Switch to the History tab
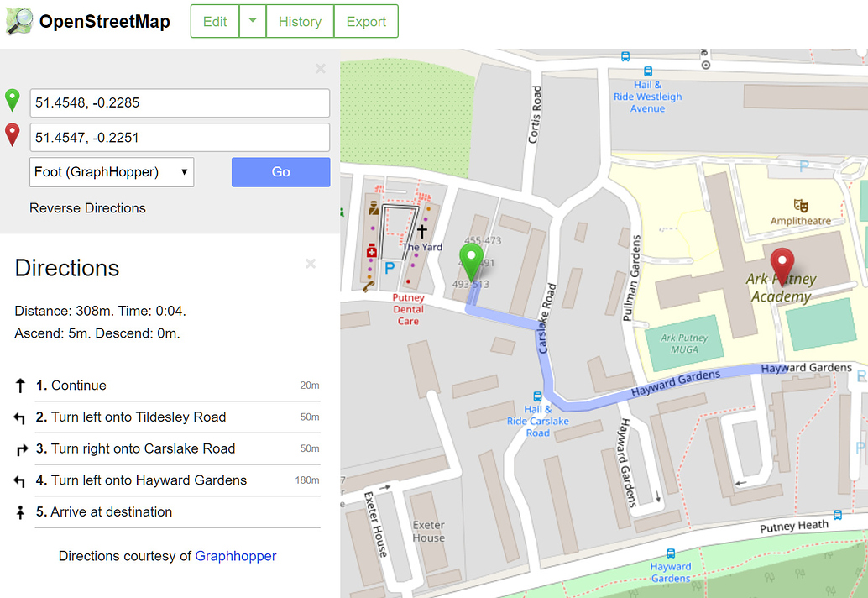This screenshot has height=598, width=868. [x=300, y=21]
